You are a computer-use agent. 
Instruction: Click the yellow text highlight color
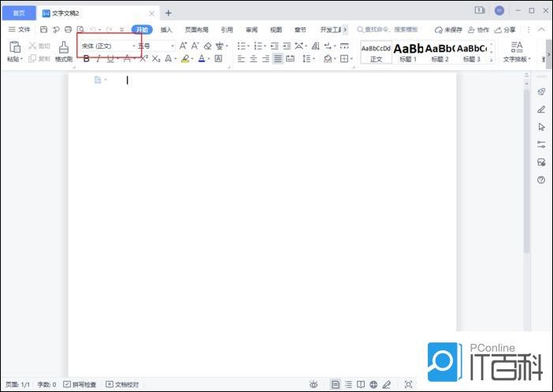(185, 59)
